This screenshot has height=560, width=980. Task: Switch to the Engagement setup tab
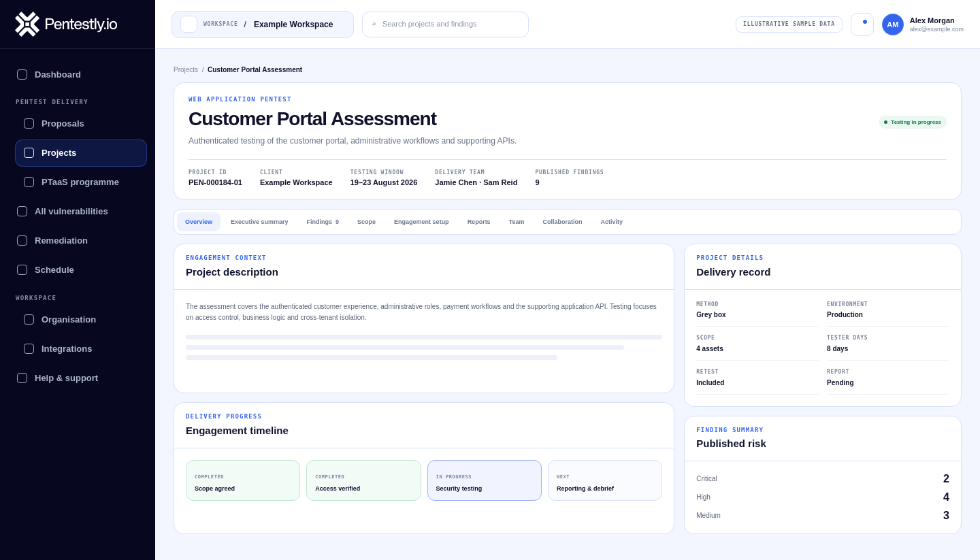click(421, 222)
